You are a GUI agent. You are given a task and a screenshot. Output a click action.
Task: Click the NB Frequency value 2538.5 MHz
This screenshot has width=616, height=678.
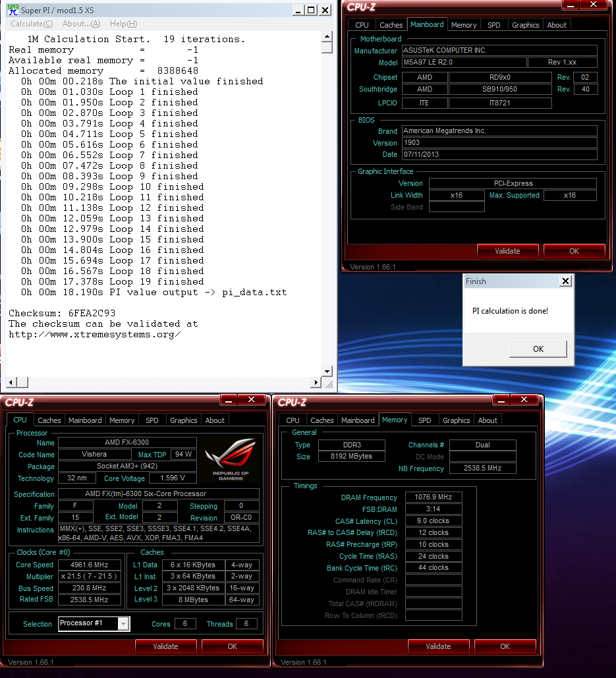point(482,468)
